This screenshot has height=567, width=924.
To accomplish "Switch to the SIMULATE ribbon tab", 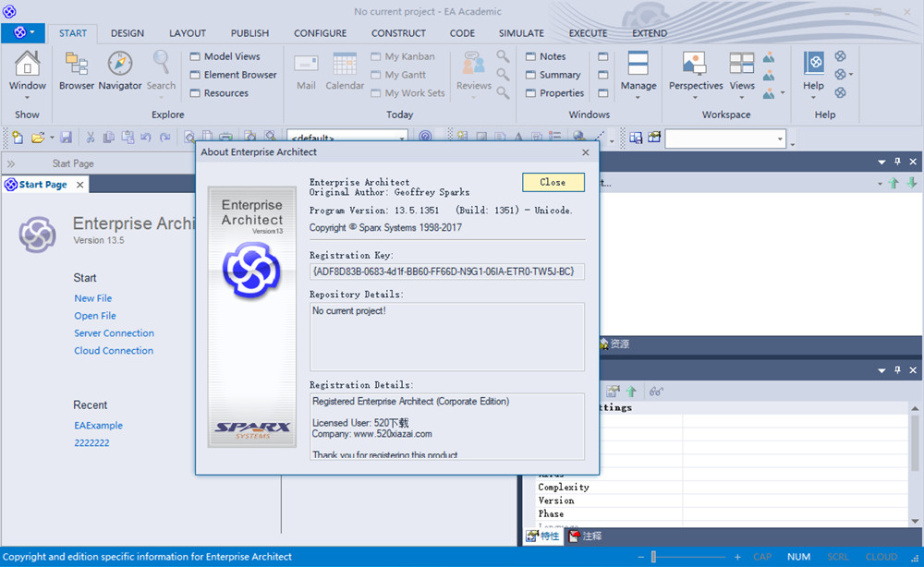I will click(x=521, y=33).
